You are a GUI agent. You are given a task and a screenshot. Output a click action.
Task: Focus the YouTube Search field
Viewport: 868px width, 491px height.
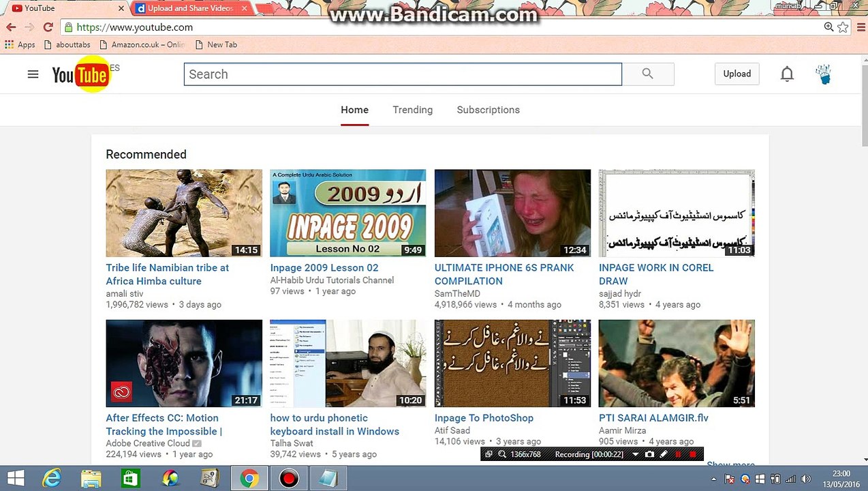[403, 74]
